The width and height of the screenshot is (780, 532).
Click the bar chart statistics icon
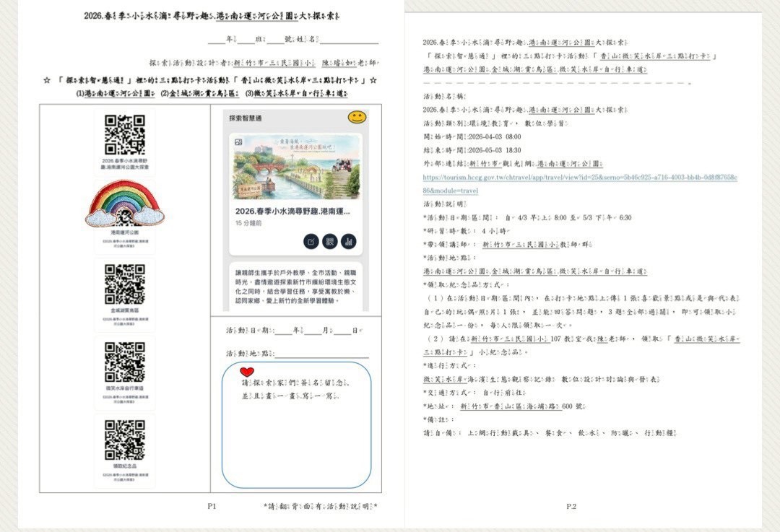(x=349, y=241)
